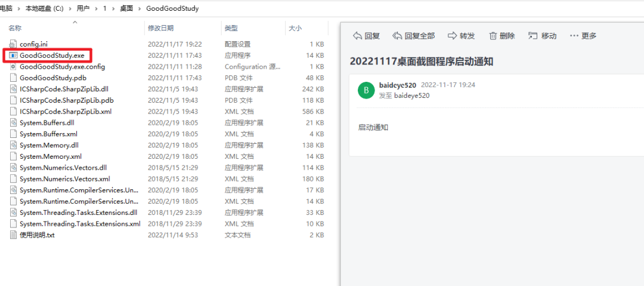Go to the 用户 folder in the path
Screen dimensions: 644x286
click(83, 8)
